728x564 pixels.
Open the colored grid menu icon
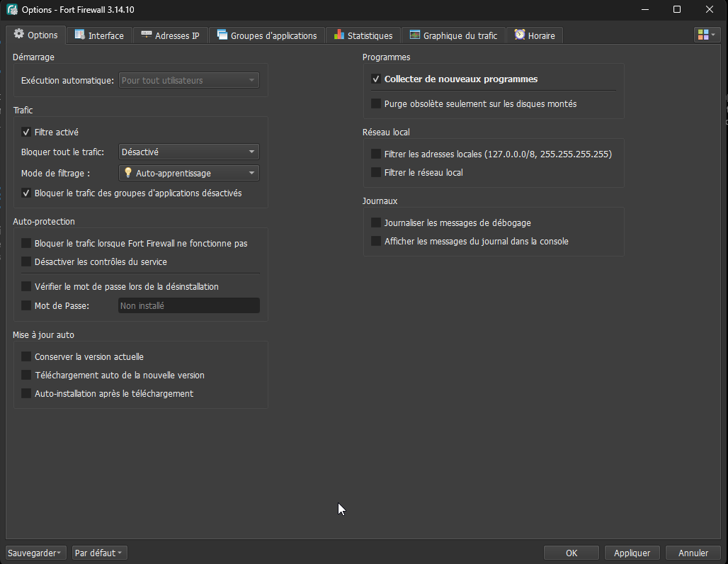705,35
